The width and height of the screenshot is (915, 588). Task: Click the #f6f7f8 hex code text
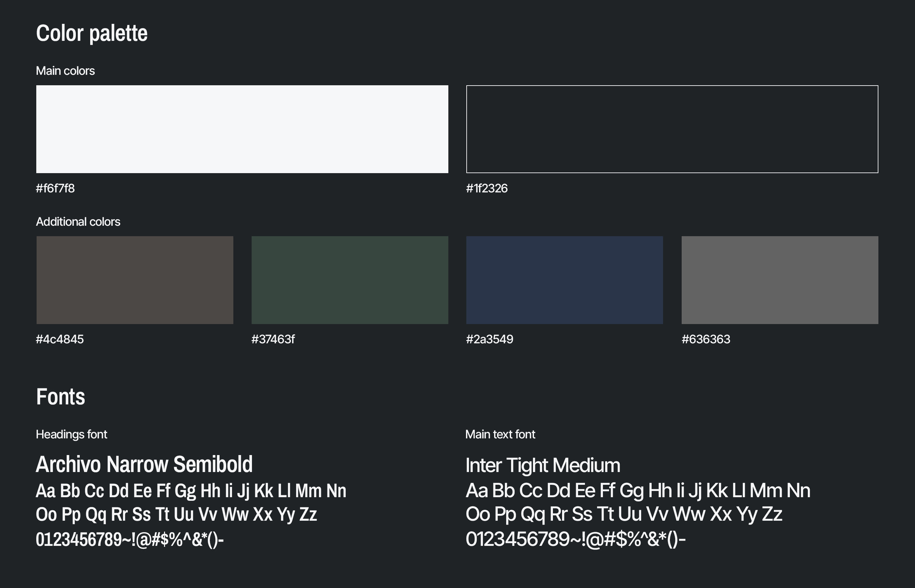pyautogui.click(x=55, y=188)
